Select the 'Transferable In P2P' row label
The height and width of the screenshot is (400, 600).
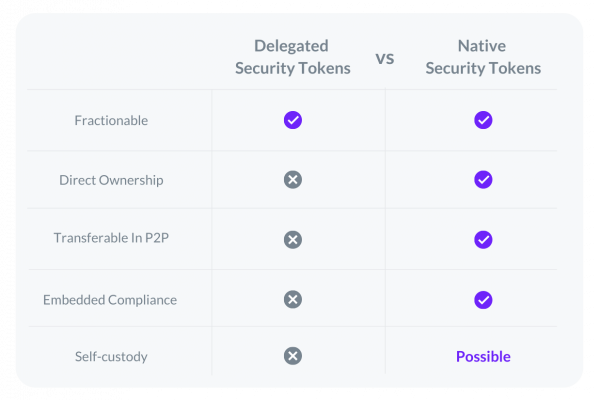click(x=111, y=238)
